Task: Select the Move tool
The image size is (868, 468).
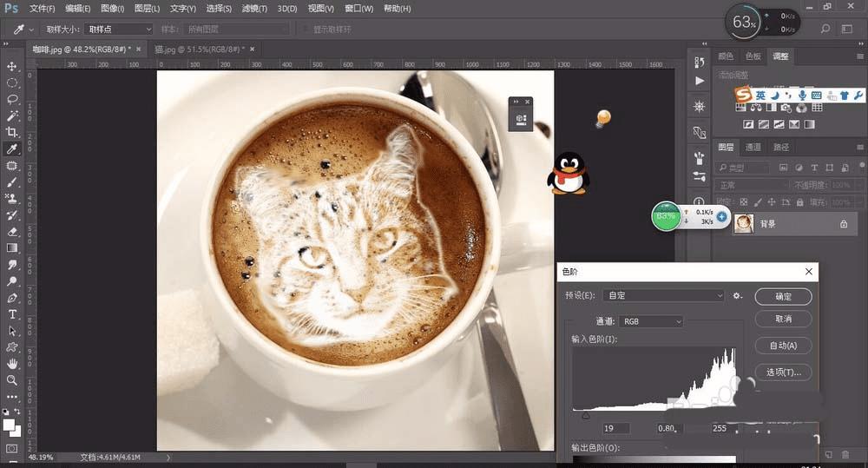Action: click(x=12, y=66)
